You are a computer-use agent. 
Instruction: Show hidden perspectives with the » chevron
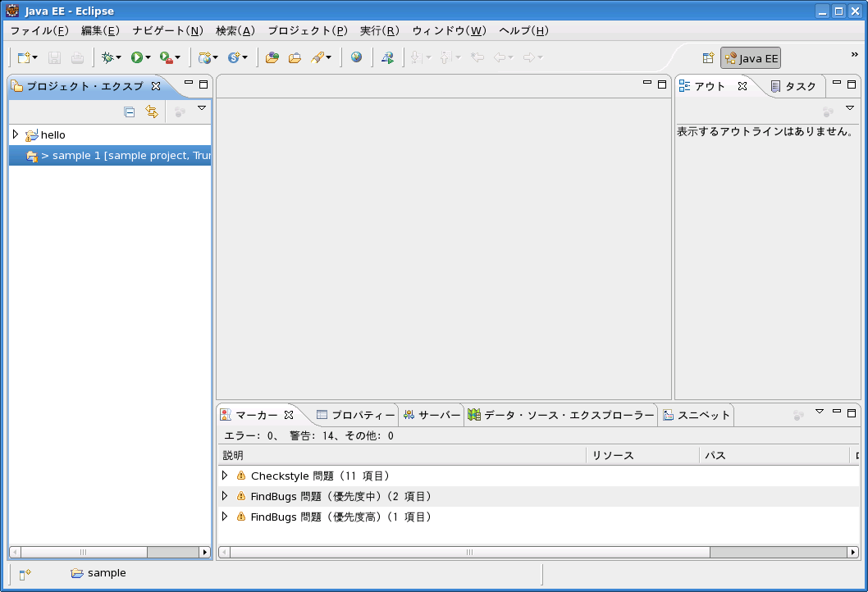click(855, 54)
